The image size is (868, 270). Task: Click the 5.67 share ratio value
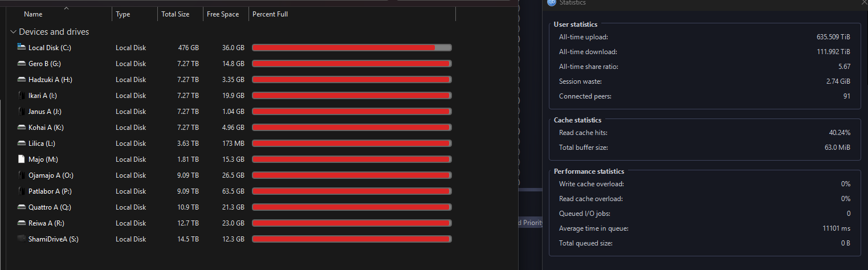click(x=844, y=67)
